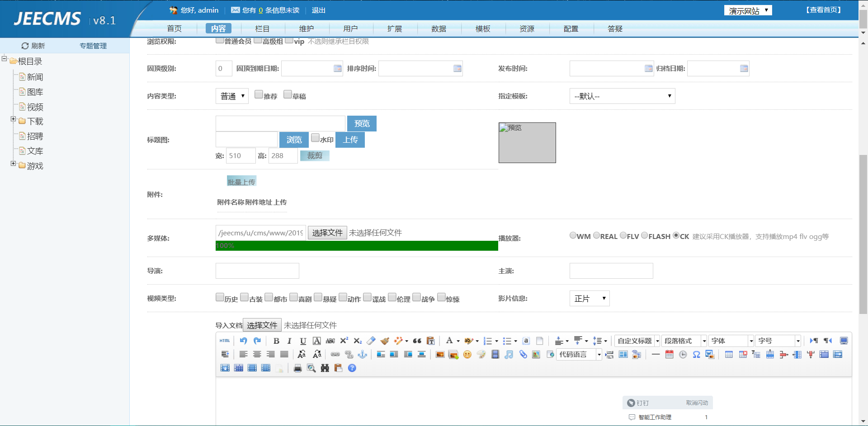Open the 用户 menu

coord(350,28)
